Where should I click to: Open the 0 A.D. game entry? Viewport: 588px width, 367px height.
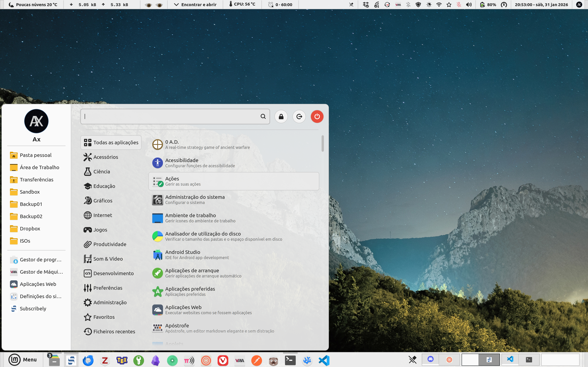click(x=172, y=144)
